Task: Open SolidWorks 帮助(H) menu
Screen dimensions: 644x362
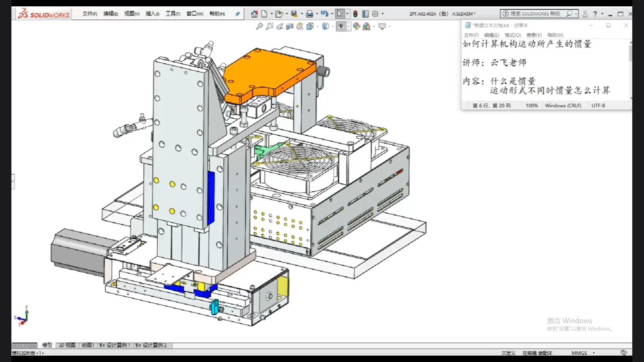Action: [217, 14]
